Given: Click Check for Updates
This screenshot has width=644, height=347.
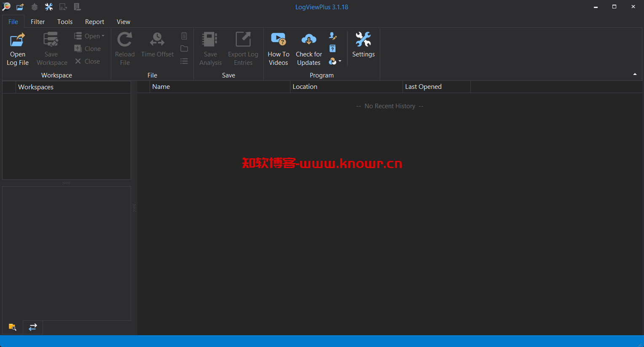Looking at the screenshot, I should click(309, 49).
